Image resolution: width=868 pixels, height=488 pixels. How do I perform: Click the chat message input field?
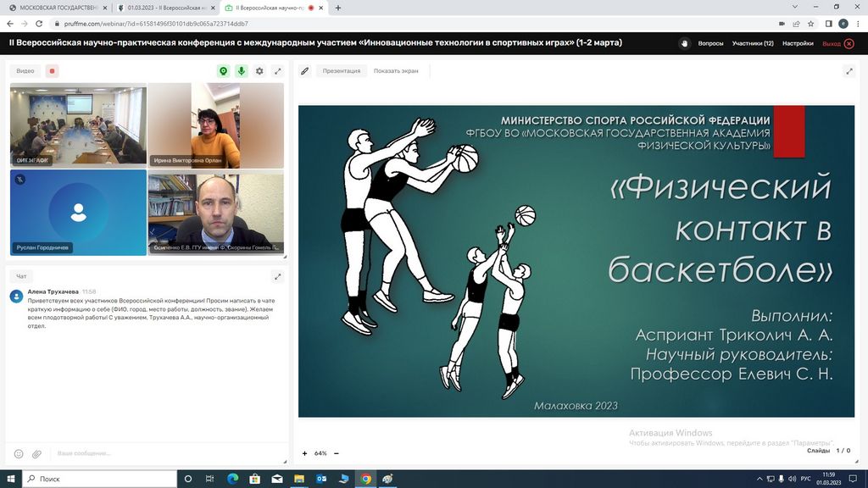tap(161, 454)
